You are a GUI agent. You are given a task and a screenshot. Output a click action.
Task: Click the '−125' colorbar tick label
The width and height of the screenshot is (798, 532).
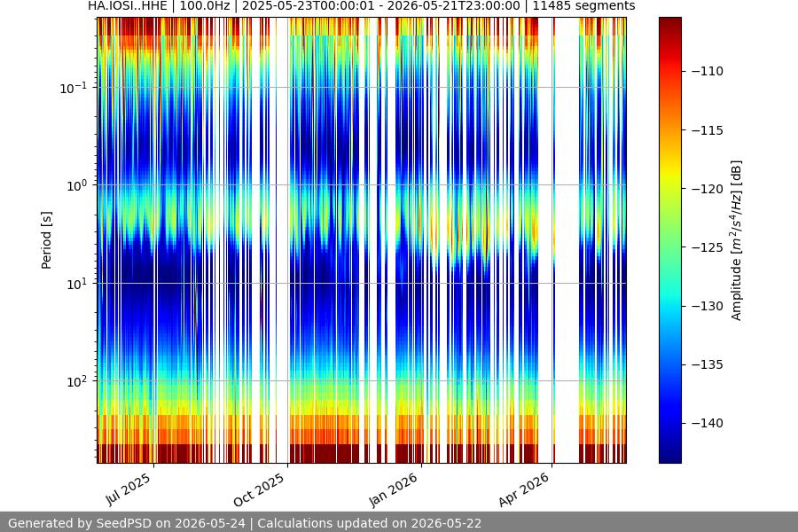pos(708,247)
